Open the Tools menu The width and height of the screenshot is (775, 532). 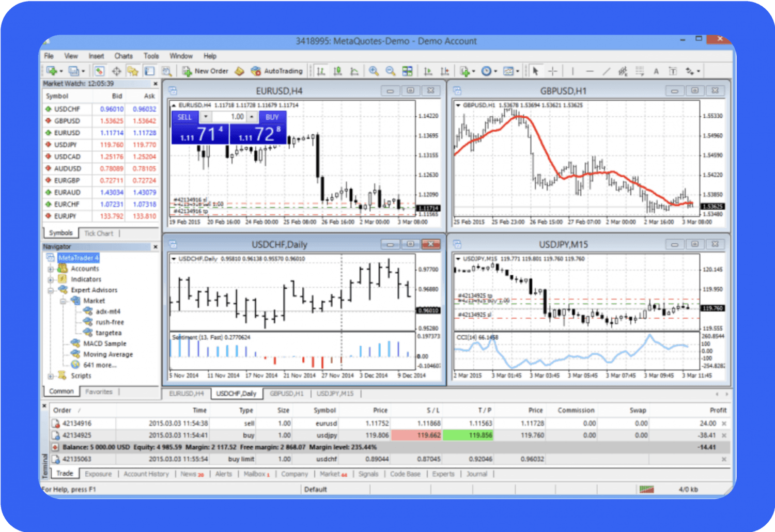click(151, 56)
